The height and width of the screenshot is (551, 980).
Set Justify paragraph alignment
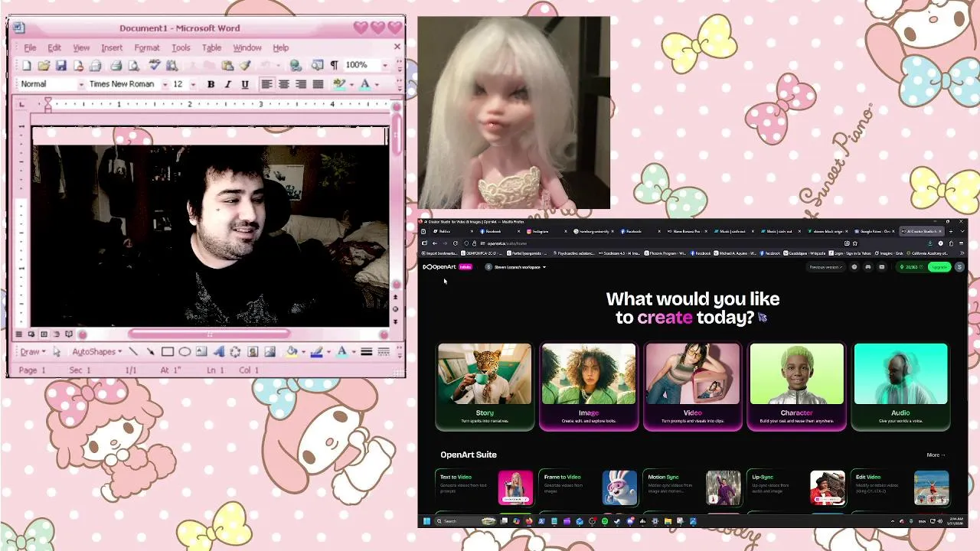318,84
